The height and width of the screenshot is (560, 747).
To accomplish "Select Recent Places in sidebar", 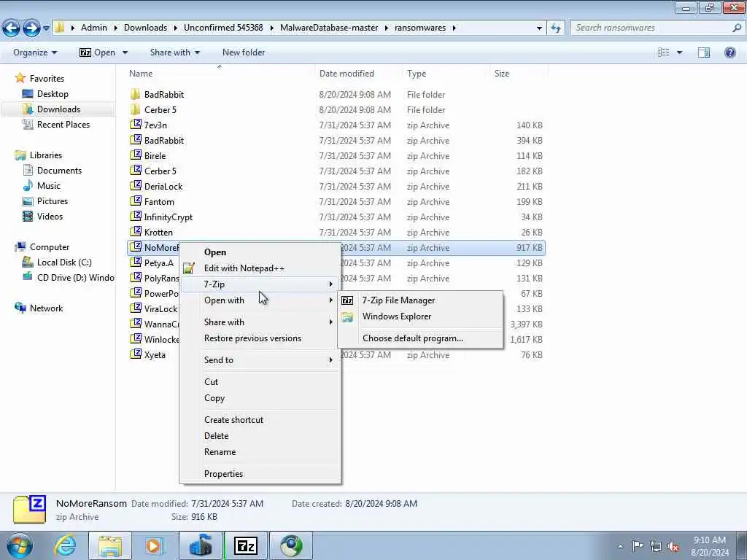I will coord(63,124).
